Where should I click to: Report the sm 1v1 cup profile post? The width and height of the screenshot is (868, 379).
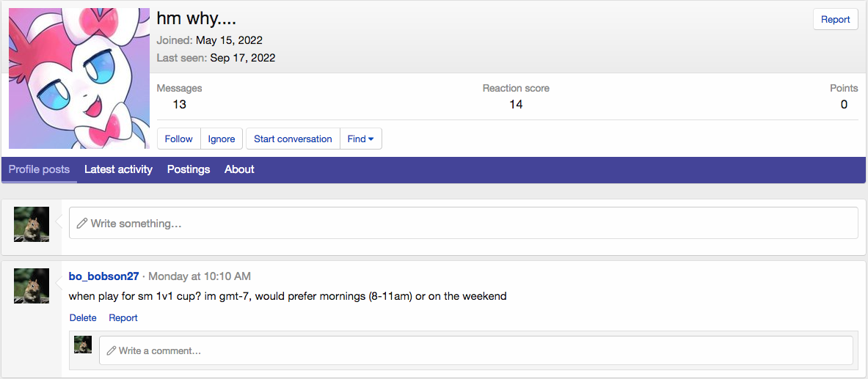(123, 317)
